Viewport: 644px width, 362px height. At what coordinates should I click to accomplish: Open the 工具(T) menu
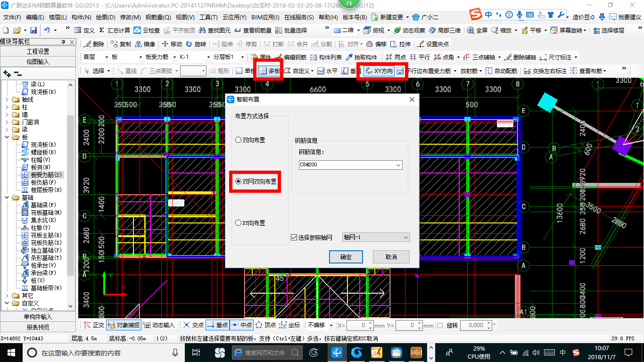[208, 17]
